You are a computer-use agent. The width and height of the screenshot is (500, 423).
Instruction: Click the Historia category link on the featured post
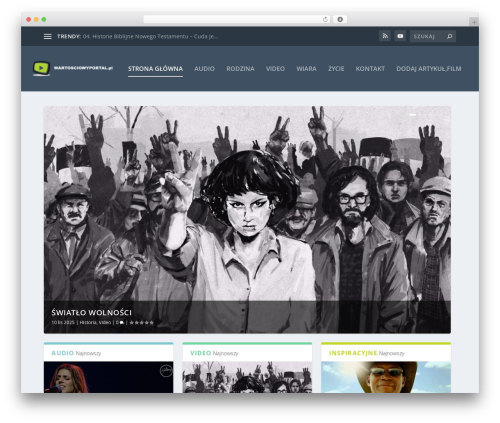pyautogui.click(x=88, y=322)
